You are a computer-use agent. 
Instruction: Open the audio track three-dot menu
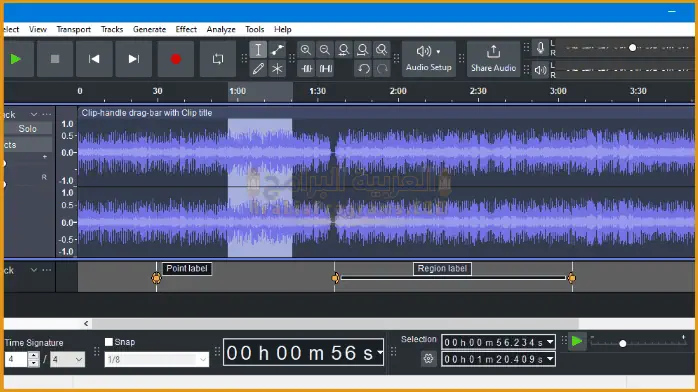click(x=47, y=115)
